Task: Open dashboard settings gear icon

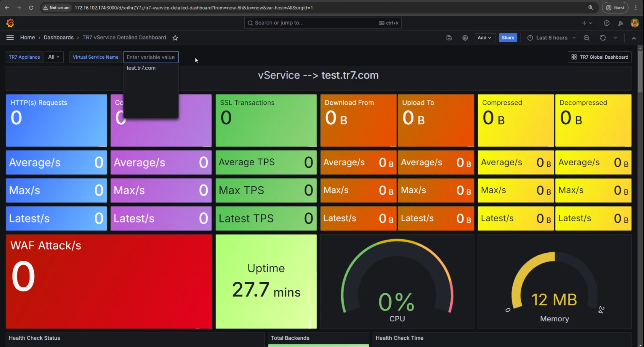Action: (465, 38)
